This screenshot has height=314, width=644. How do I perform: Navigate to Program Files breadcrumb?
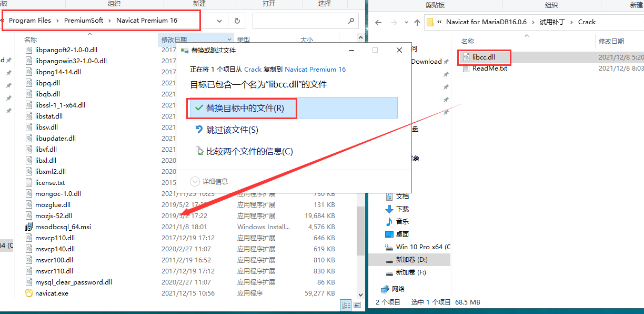pos(30,21)
